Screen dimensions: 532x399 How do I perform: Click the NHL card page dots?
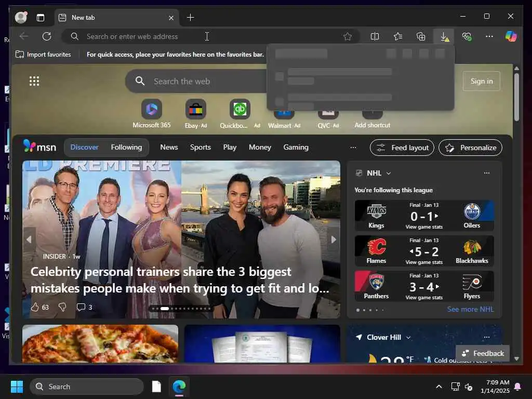click(370, 310)
